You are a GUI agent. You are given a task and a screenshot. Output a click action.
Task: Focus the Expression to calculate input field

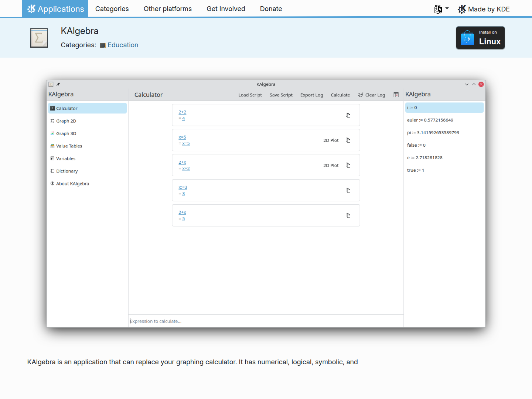(x=266, y=321)
